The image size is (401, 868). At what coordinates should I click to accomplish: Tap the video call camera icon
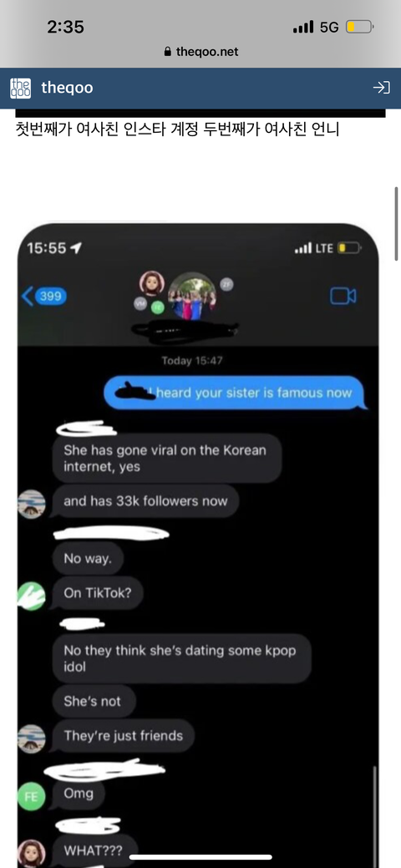343,297
